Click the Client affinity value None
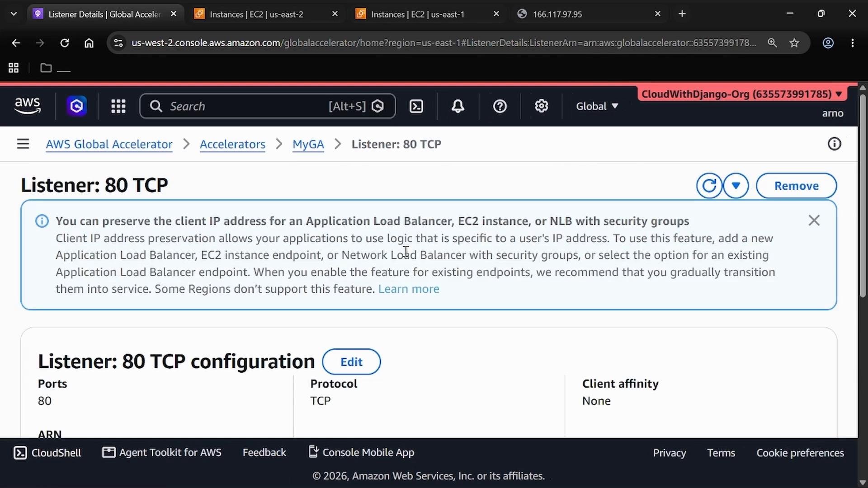 596,401
